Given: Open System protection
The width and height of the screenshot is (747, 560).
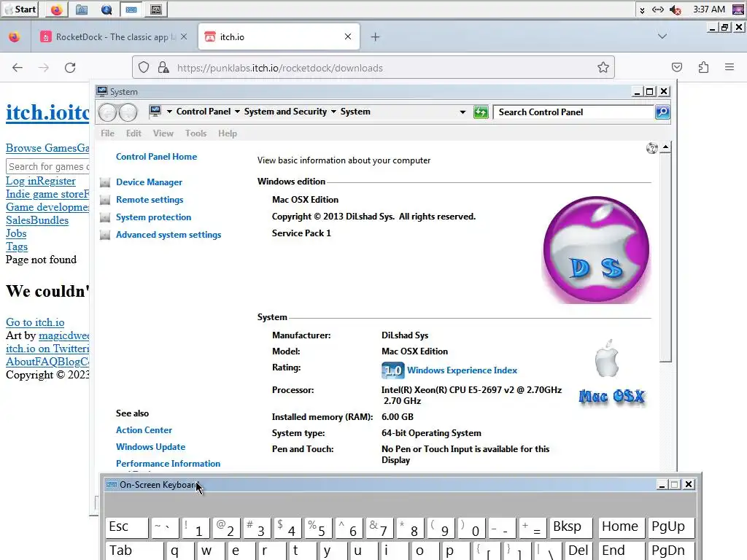Looking at the screenshot, I should [153, 217].
